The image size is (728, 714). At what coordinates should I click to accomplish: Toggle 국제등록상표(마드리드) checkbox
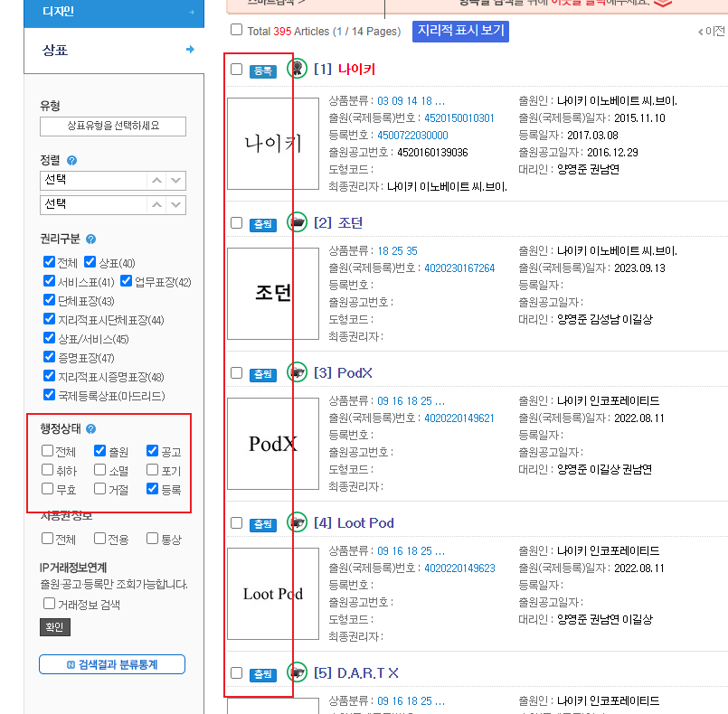coord(49,394)
